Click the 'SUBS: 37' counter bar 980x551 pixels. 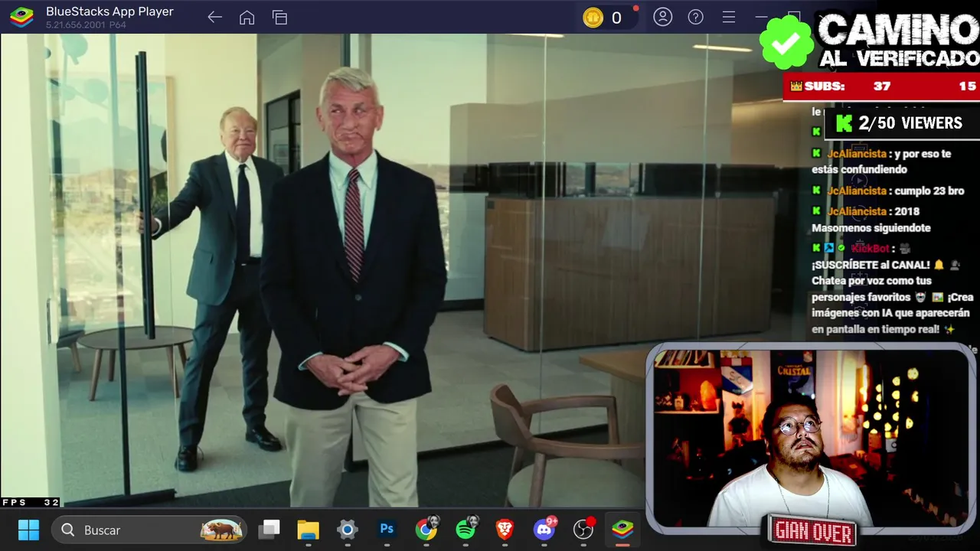coord(881,86)
